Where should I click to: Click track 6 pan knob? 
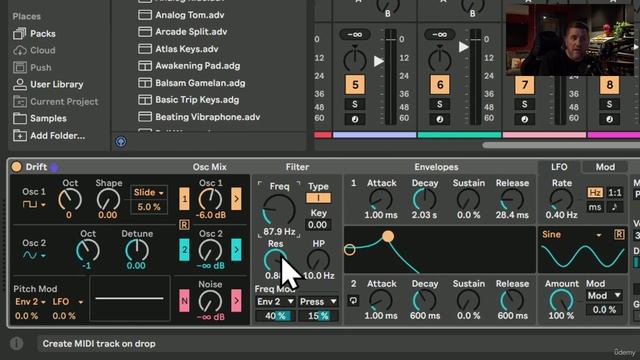click(x=440, y=60)
